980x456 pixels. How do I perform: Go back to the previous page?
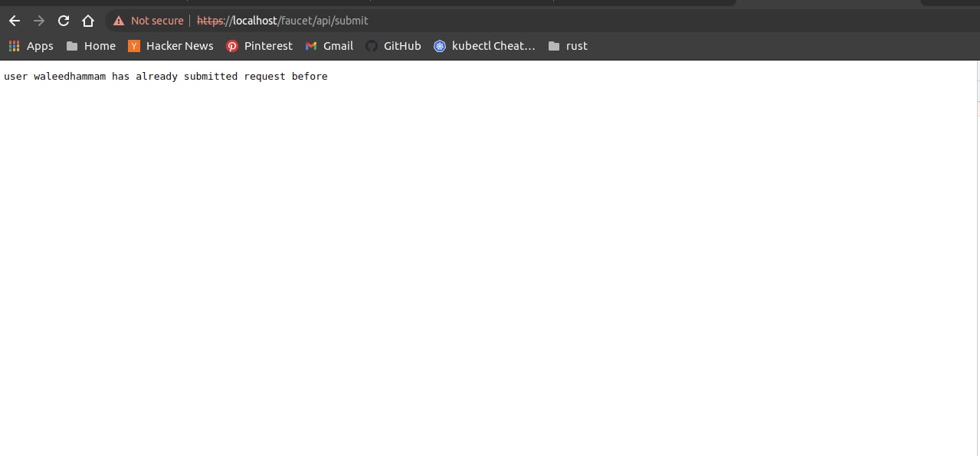coord(14,21)
